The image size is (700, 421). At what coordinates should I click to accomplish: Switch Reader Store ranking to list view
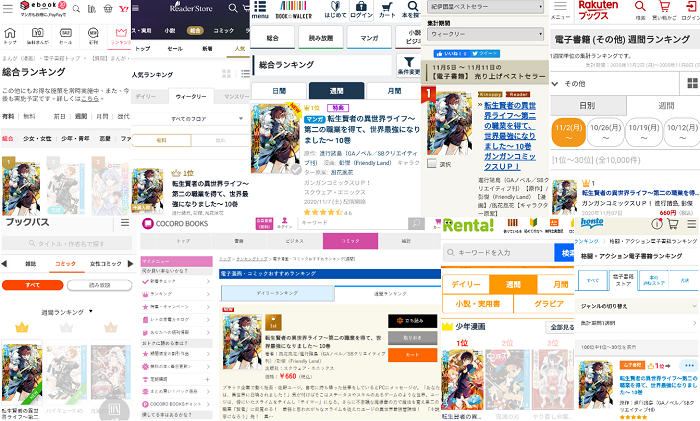coord(245,74)
